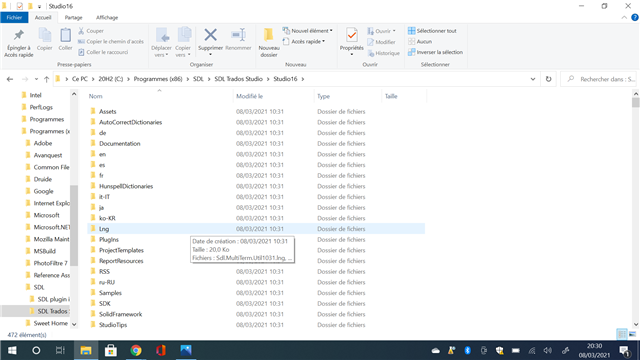Screen dimensions: 640x360
Task: Open the Accès rapide dropdown
Action: coord(304,41)
